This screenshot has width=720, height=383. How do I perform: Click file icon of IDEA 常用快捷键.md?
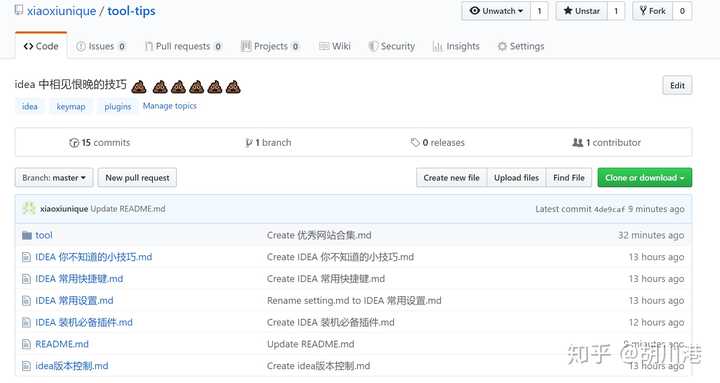click(27, 279)
